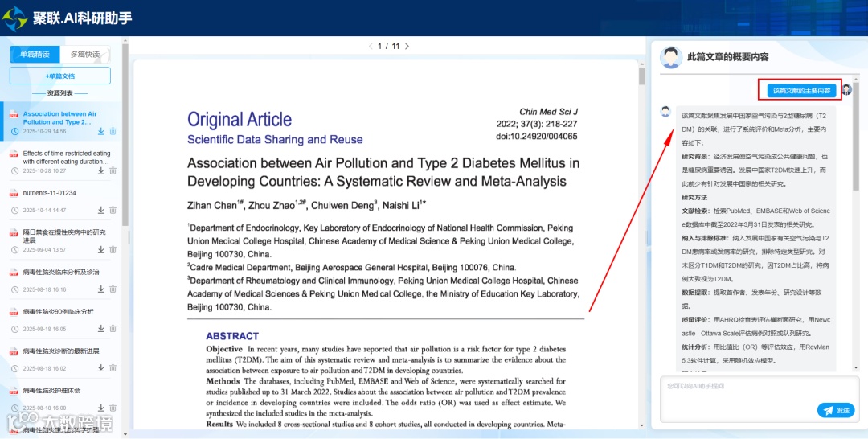Download the nutrients-11-01234 file
This screenshot has height=439, width=868.
coord(101,210)
